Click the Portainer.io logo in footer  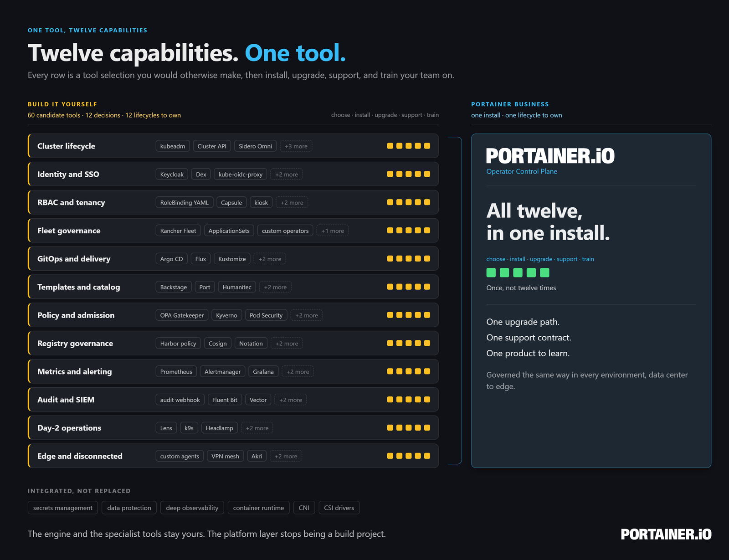[x=666, y=534]
